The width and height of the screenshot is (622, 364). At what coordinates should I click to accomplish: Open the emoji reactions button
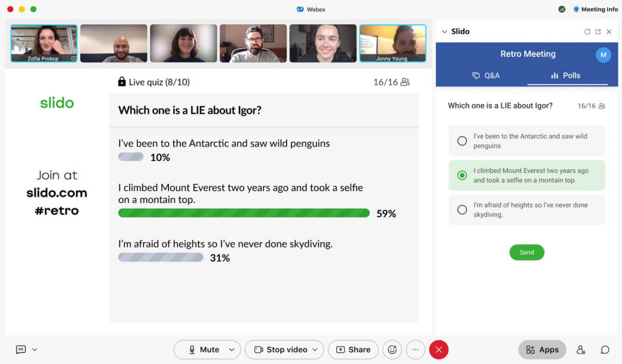(x=392, y=350)
